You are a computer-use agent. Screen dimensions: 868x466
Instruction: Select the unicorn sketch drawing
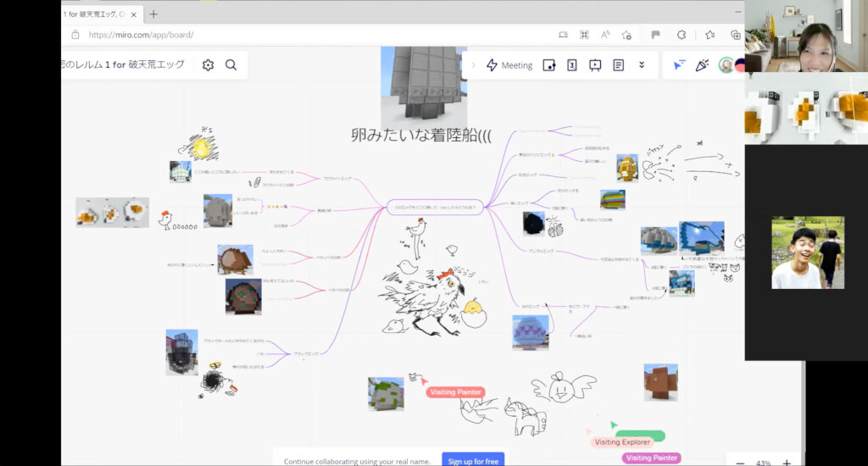click(525, 417)
